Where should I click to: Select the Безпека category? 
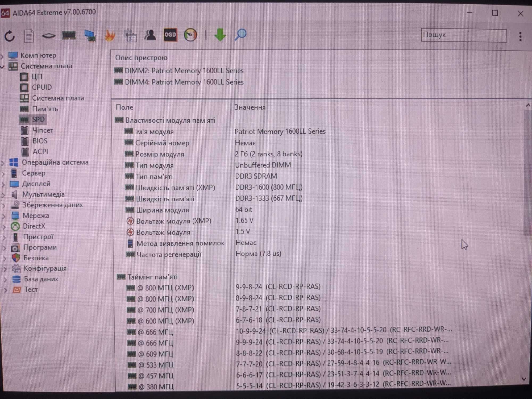(x=36, y=258)
